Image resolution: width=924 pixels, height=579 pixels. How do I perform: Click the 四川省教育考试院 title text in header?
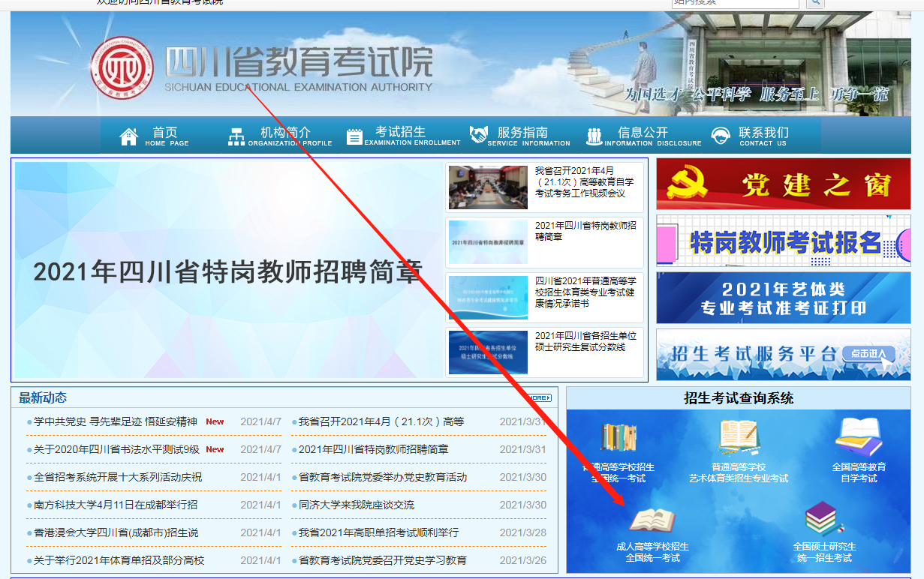(x=299, y=61)
